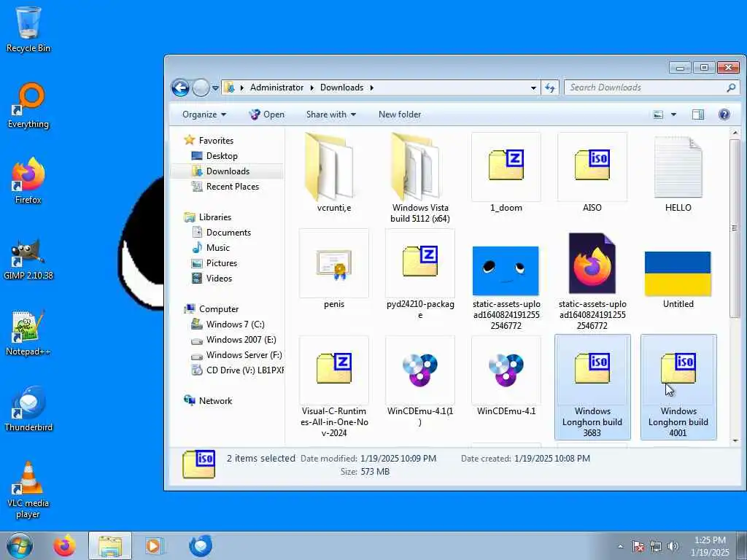Click Open in the toolbar
This screenshot has width=747, height=560.
coord(267,114)
